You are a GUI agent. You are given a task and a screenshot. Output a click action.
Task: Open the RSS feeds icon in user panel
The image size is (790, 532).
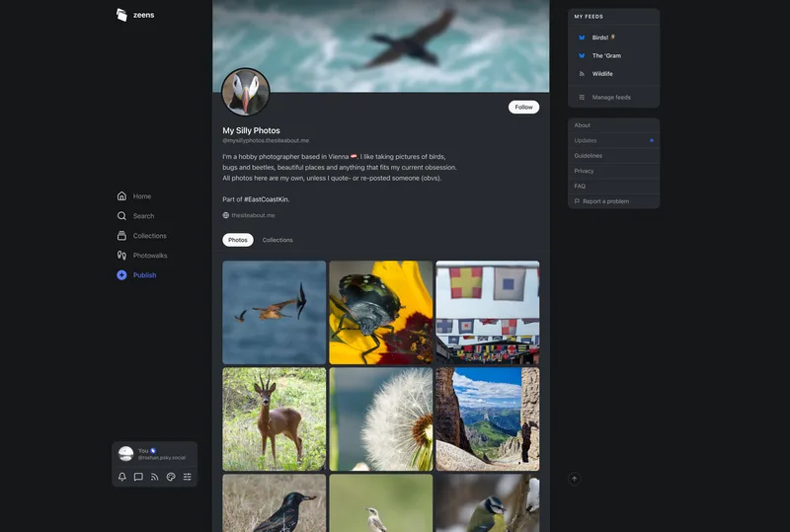[x=155, y=477]
